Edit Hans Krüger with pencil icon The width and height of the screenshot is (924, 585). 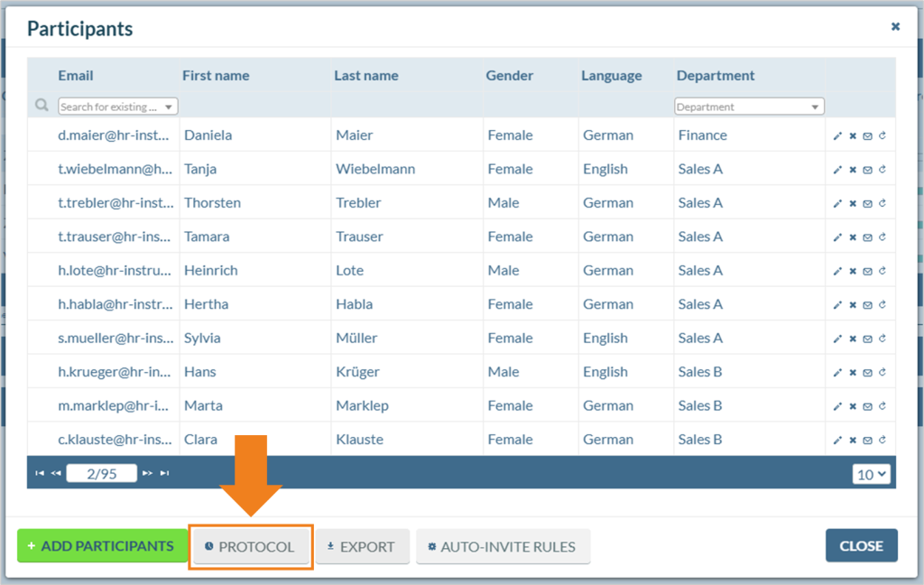click(837, 373)
